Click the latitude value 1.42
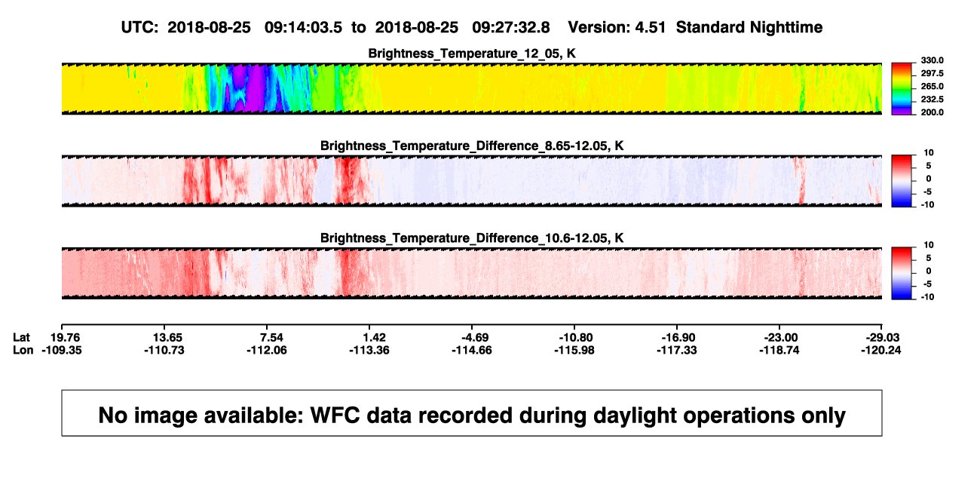This screenshot has height=503, width=980. point(375,337)
